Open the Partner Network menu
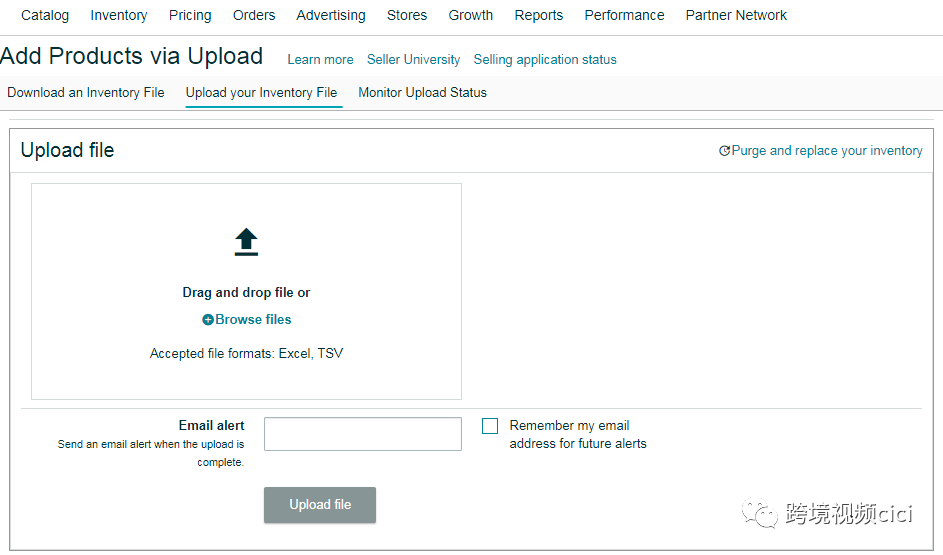This screenshot has width=943, height=555. [x=736, y=15]
